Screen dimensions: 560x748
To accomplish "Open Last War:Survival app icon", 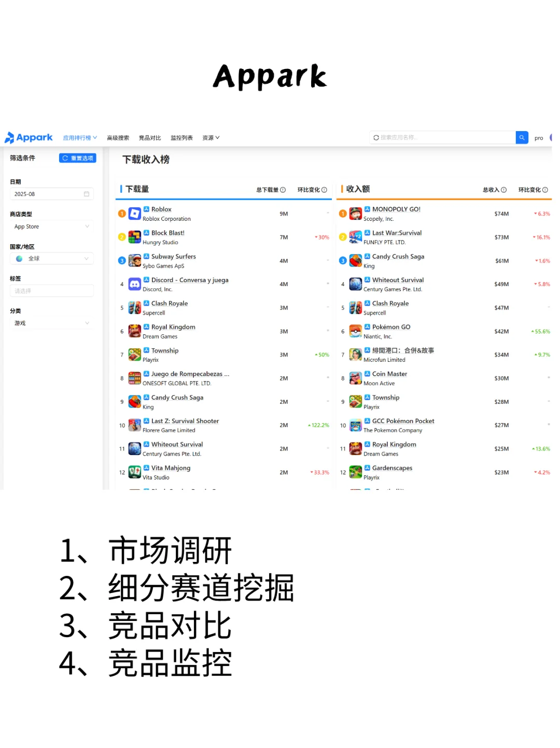I will point(356,237).
